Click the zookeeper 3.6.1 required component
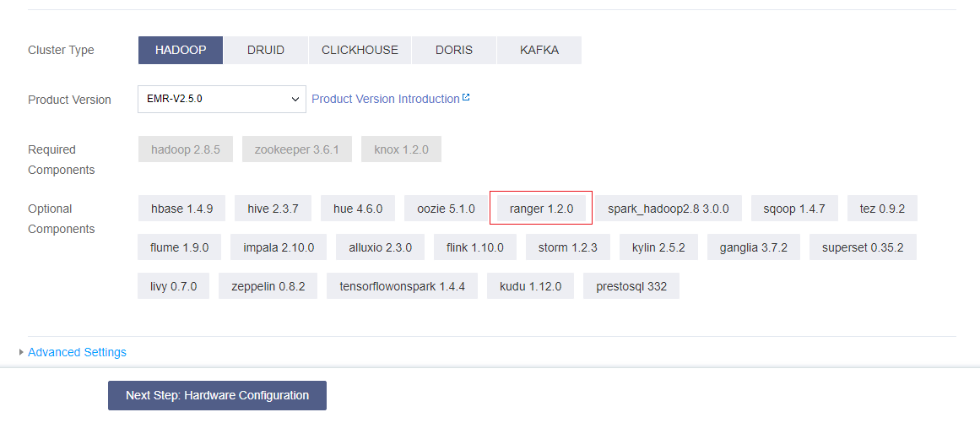Screen dimensions: 980x423 (297, 149)
